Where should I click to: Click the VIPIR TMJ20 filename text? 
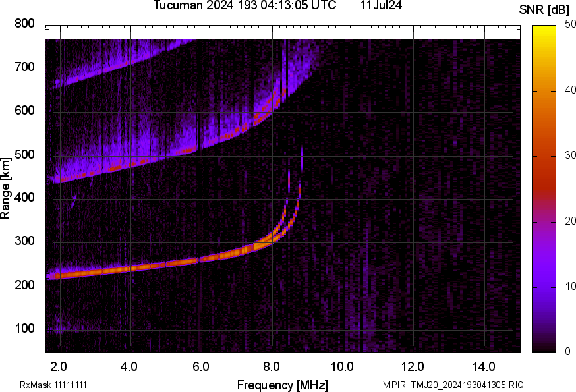coord(453,385)
